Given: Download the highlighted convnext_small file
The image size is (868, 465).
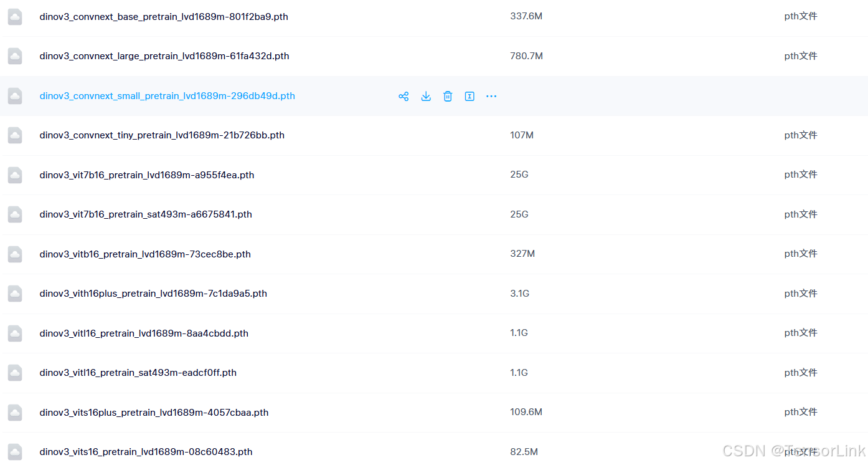Looking at the screenshot, I should tap(426, 96).
